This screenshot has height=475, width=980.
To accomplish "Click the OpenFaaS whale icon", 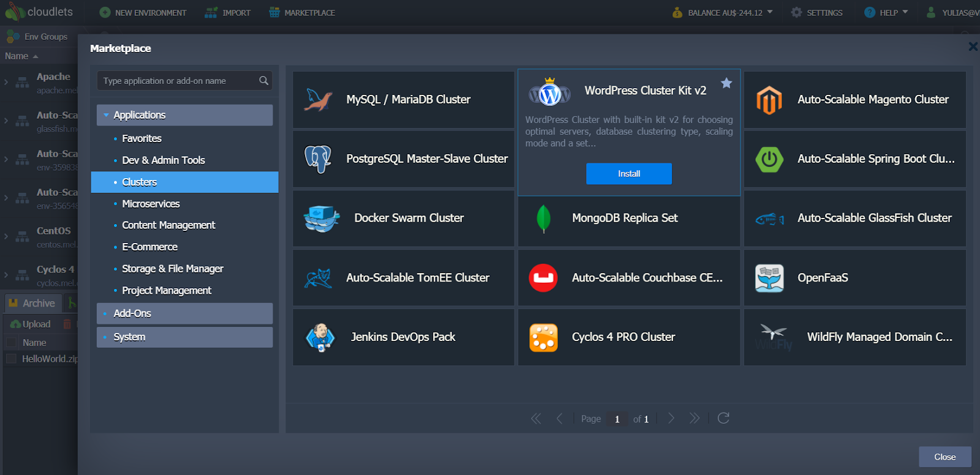I will (x=769, y=278).
